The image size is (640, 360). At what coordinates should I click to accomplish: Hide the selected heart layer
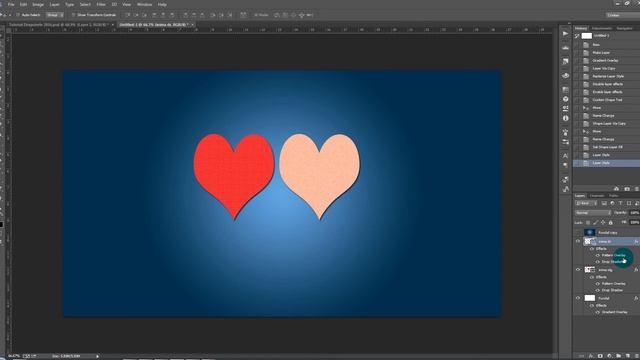pyautogui.click(x=578, y=242)
